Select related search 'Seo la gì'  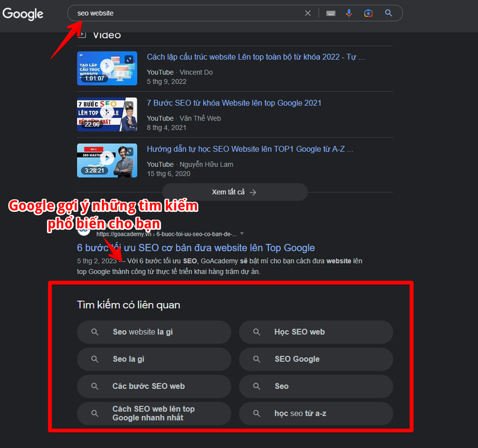154,359
